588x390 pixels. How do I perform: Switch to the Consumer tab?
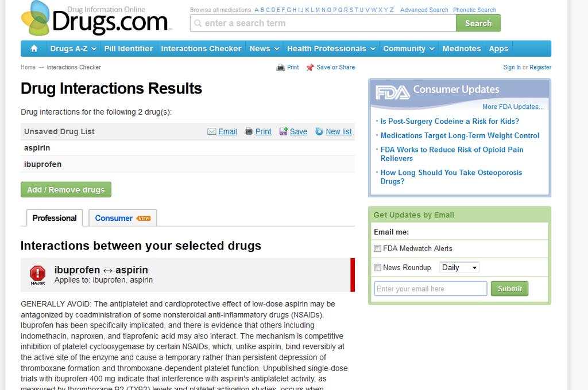[x=123, y=218]
